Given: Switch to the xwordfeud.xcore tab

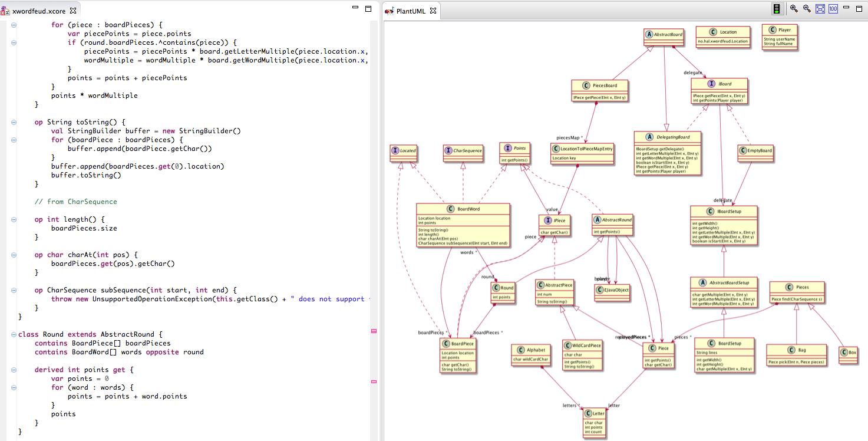Looking at the screenshot, I should coord(38,10).
